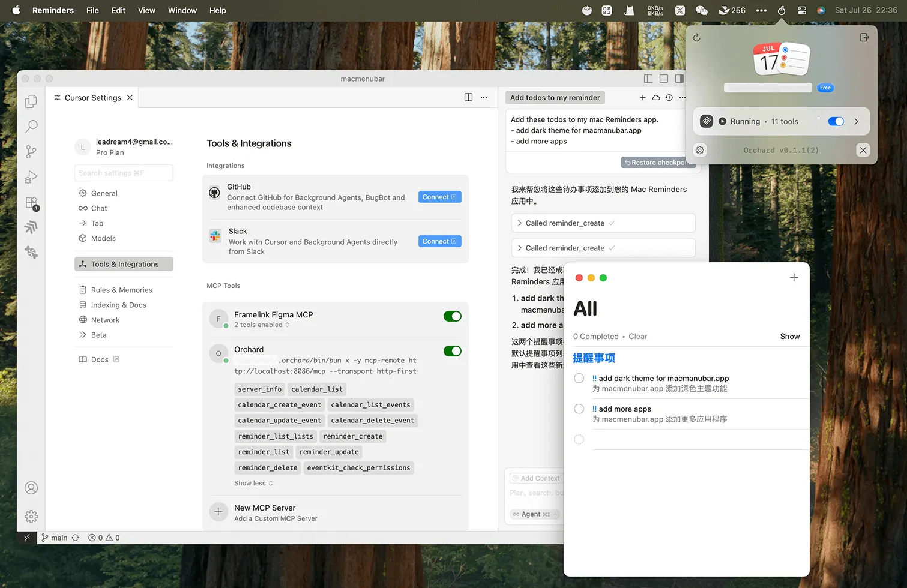The height and width of the screenshot is (588, 907).
Task: Open Source Control in the Cursor sidebar
Action: click(31, 151)
